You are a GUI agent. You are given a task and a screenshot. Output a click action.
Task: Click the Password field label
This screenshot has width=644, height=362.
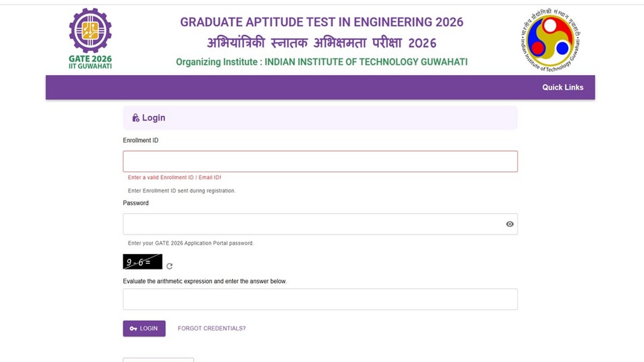(x=136, y=203)
